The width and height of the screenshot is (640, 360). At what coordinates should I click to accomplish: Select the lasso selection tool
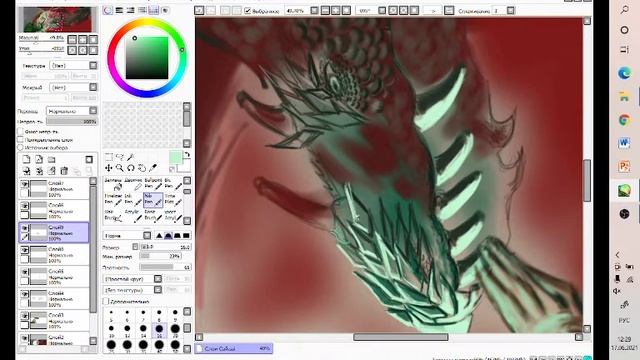(x=120, y=157)
